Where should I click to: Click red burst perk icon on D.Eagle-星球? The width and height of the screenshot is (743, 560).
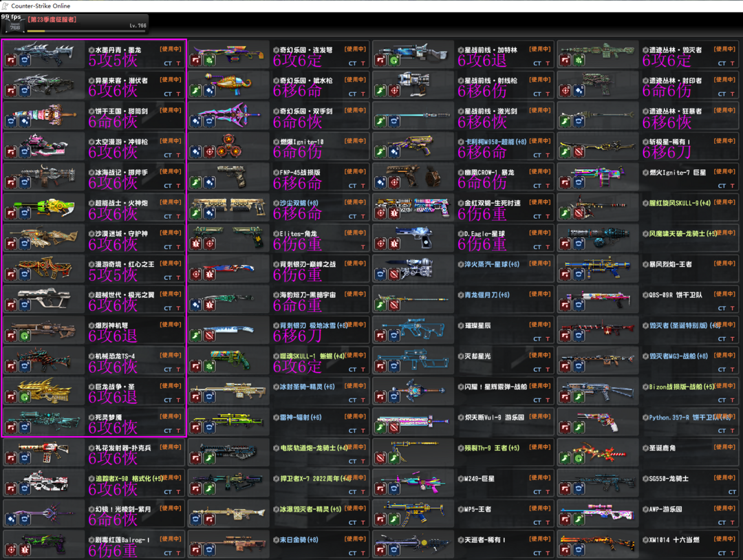(394, 244)
